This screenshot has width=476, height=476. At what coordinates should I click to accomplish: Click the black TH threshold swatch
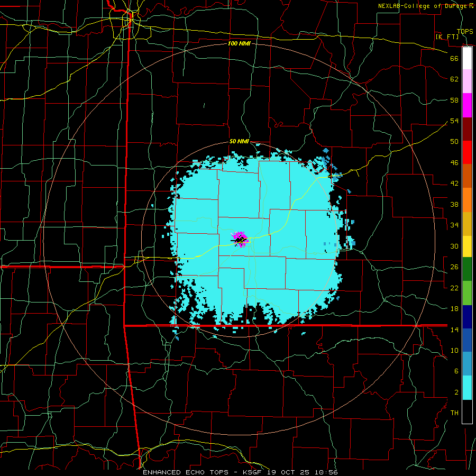(x=467, y=411)
